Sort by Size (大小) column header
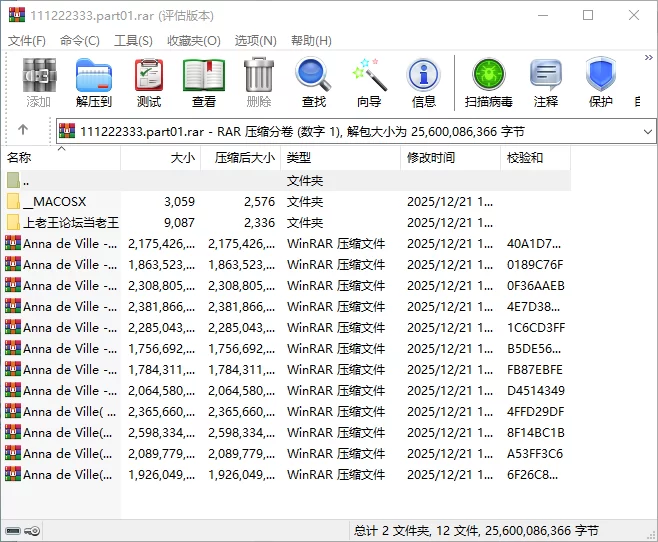 (161, 158)
